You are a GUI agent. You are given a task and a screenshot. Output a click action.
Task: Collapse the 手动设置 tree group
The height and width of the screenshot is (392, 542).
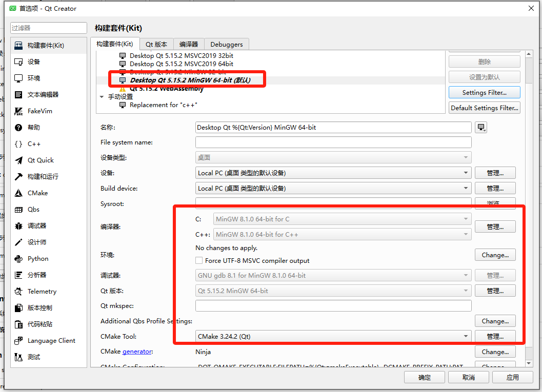coord(102,97)
